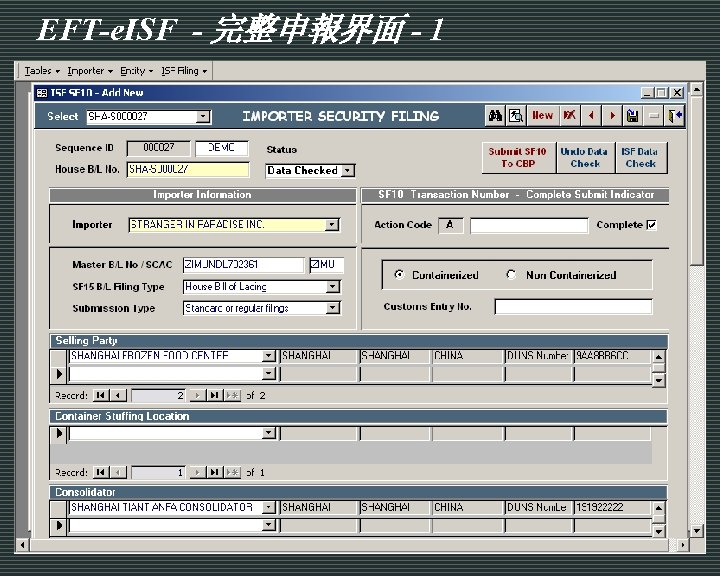Select the Containerized radio option
This screenshot has height=576, width=720.
[x=399, y=275]
